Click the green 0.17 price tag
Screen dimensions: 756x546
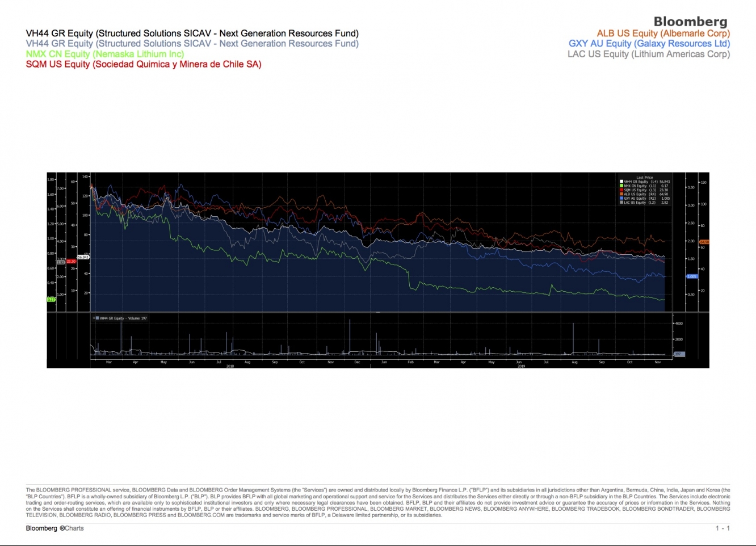coord(51,300)
